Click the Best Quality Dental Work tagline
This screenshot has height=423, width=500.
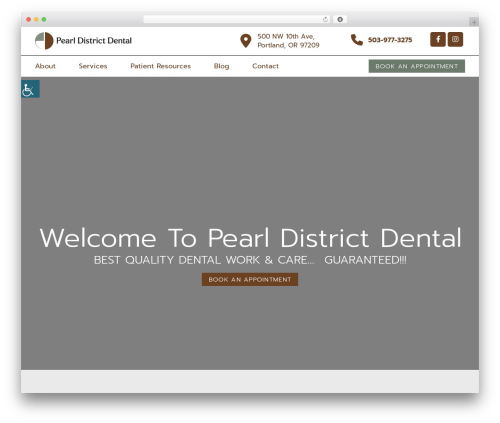click(x=250, y=260)
